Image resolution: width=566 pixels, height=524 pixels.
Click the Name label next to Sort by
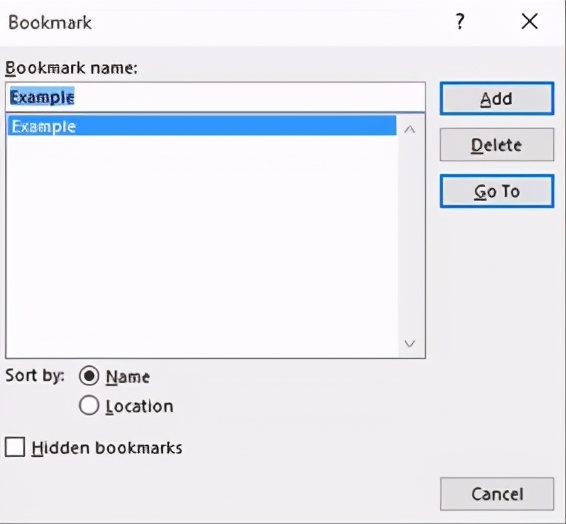point(128,377)
